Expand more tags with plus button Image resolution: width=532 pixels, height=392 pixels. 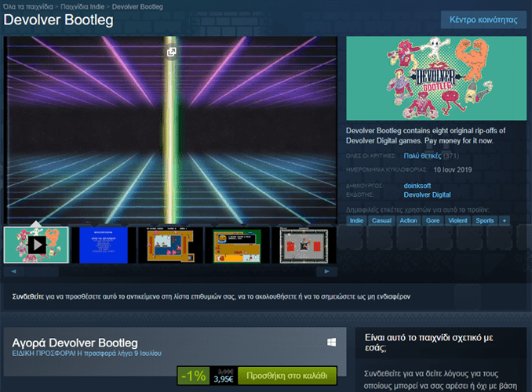click(x=504, y=221)
